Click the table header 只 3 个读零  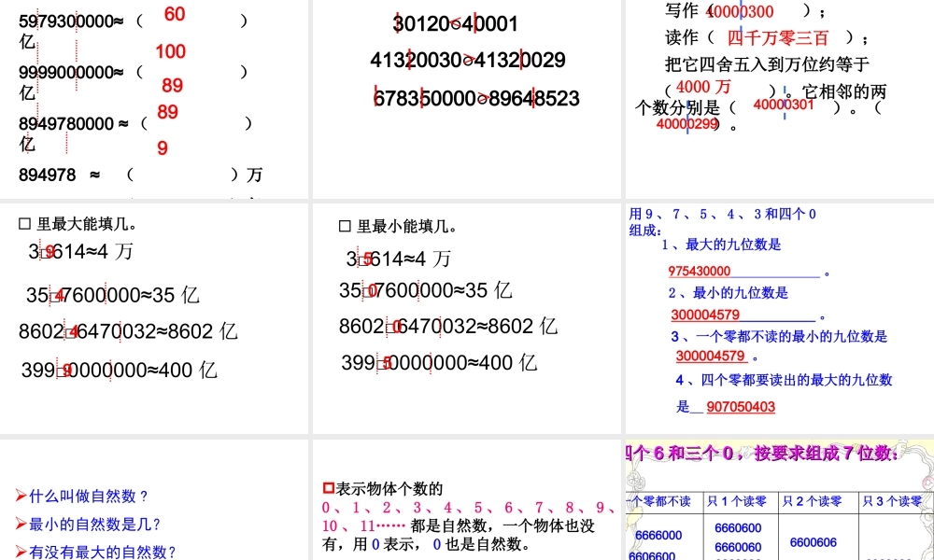tap(892, 502)
